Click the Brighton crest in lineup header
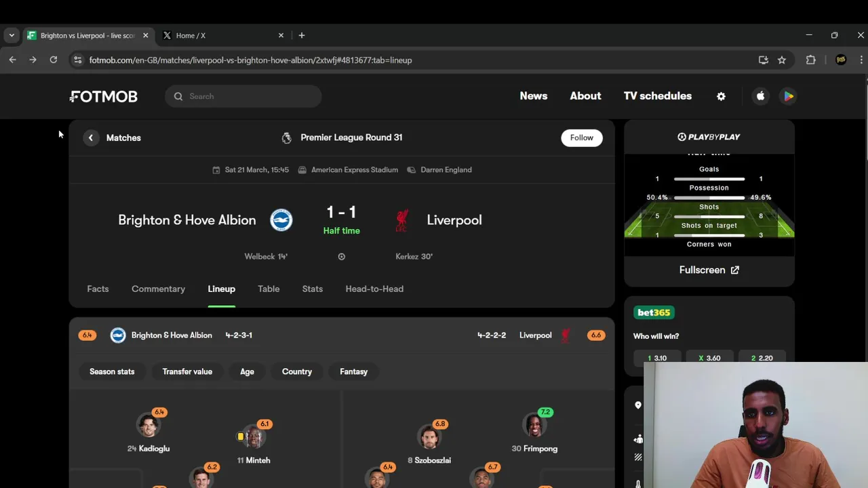 118,335
